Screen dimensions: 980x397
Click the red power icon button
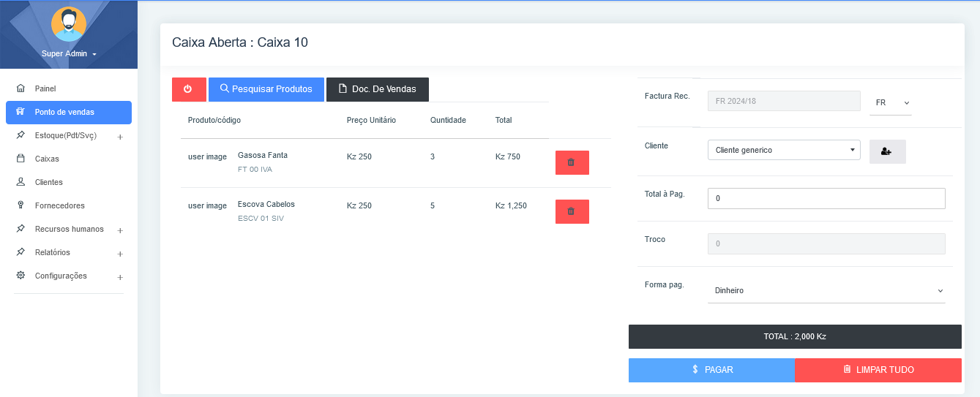coord(189,89)
